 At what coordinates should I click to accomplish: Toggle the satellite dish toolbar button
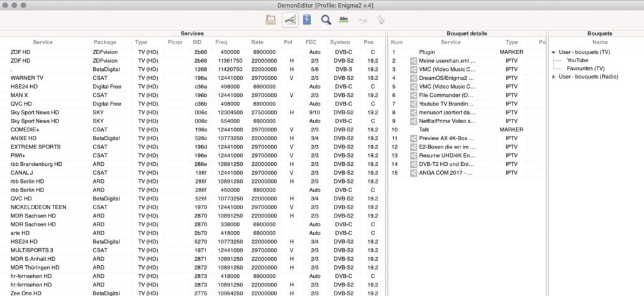pyautogui.click(x=289, y=19)
